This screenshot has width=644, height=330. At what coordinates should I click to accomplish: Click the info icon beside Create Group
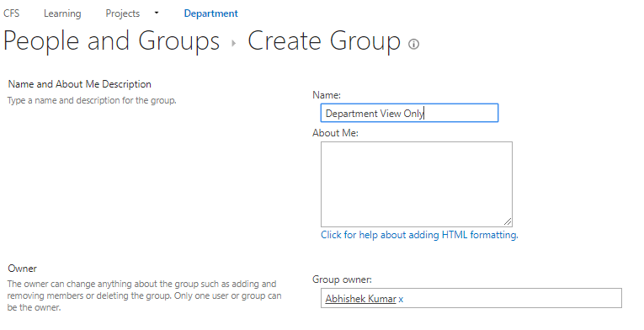pyautogui.click(x=413, y=44)
